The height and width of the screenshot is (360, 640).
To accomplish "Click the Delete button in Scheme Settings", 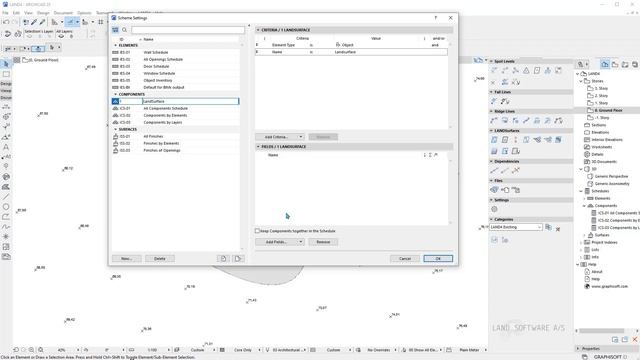I will coord(160,258).
